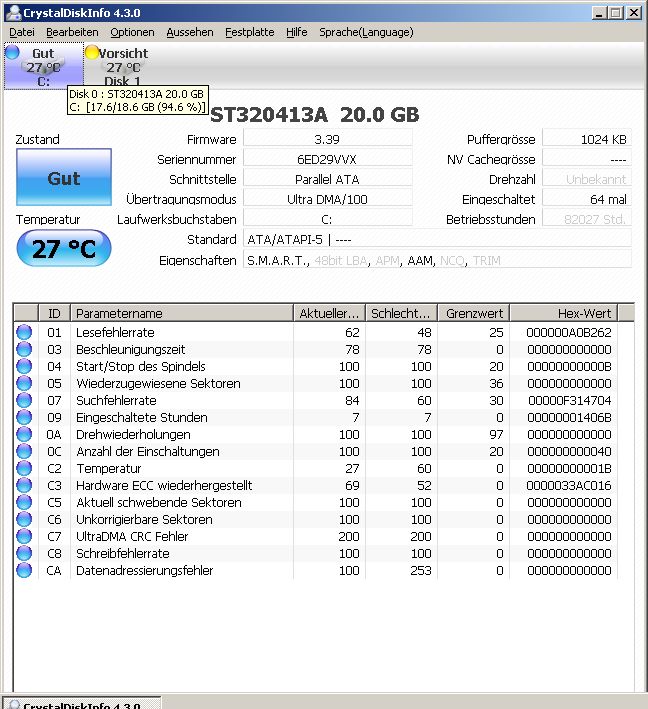Image resolution: width=648 pixels, height=709 pixels.
Task: Click the Seriennummer value field
Action: (327, 159)
